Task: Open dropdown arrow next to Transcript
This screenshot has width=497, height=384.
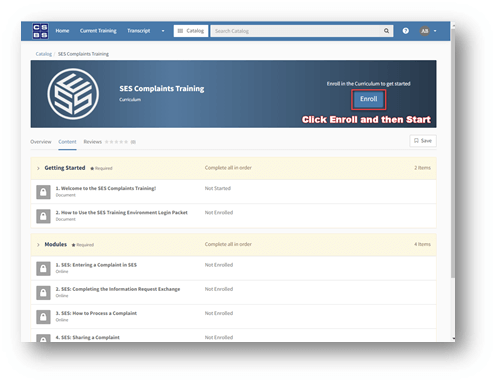Action: point(163,31)
